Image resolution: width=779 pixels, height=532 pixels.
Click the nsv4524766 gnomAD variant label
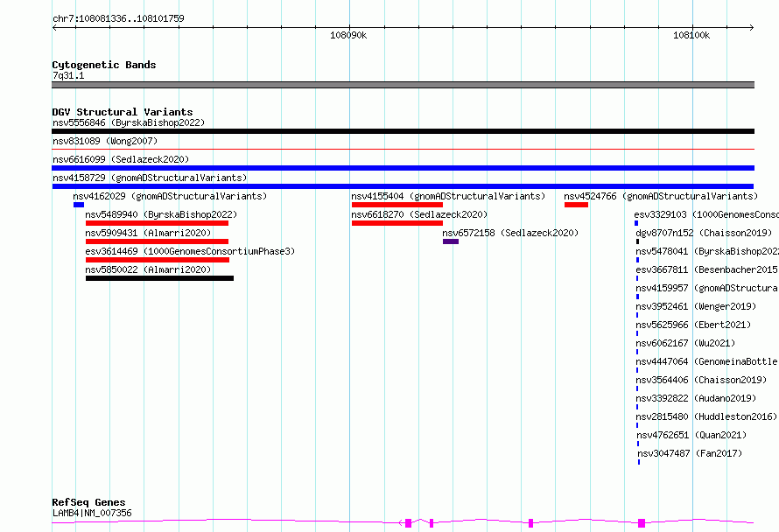coord(661,196)
